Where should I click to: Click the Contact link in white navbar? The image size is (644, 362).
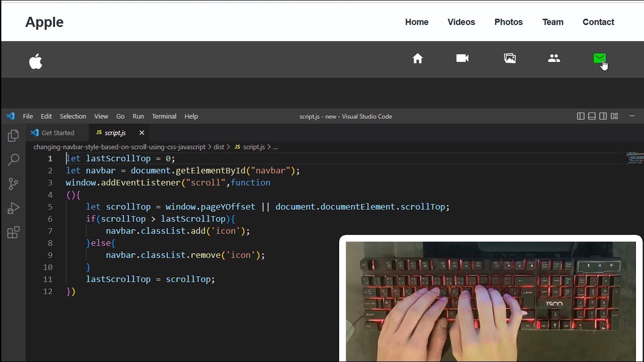pyautogui.click(x=598, y=22)
